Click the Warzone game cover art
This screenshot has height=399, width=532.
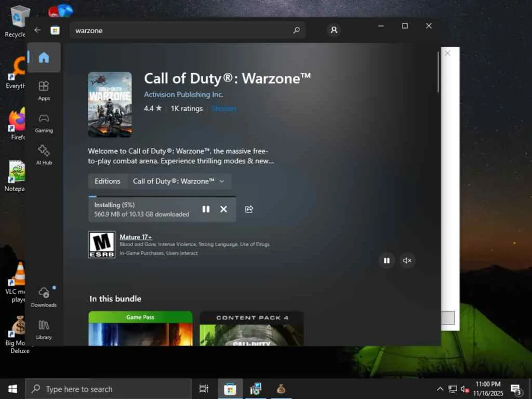(x=110, y=104)
